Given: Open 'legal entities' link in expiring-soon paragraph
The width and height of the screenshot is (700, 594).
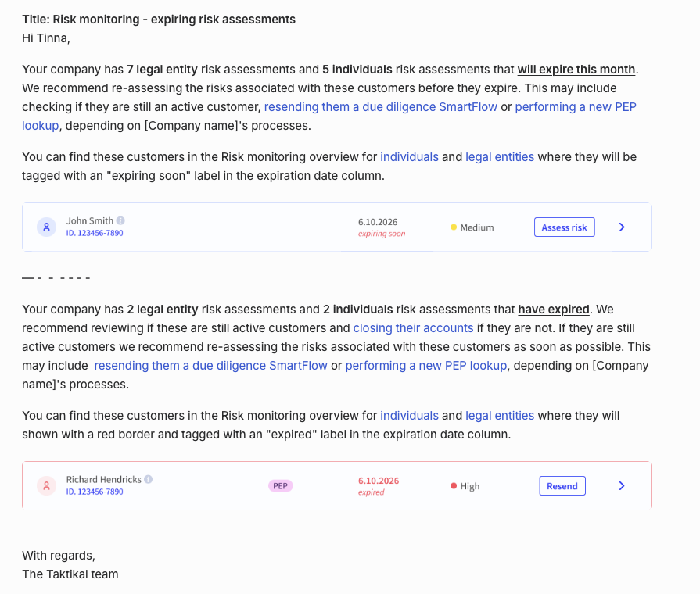Looking at the screenshot, I should [500, 157].
